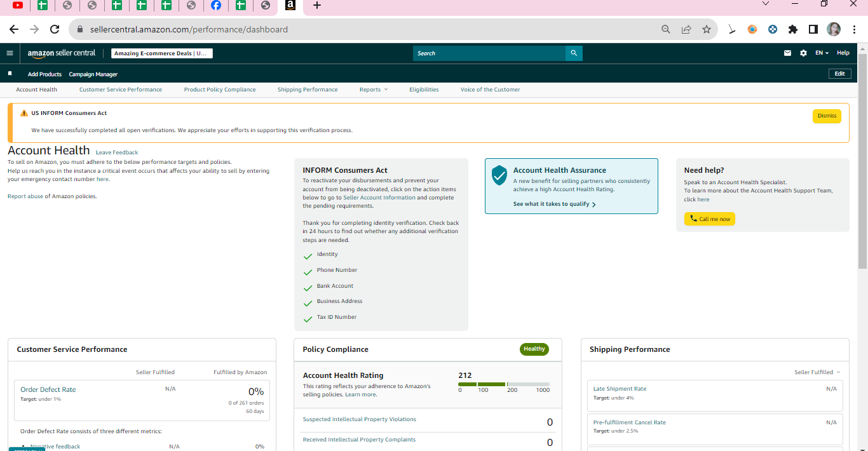Open Product Policy Compliance tab
Image resolution: width=868 pixels, height=451 pixels.
coord(220,90)
